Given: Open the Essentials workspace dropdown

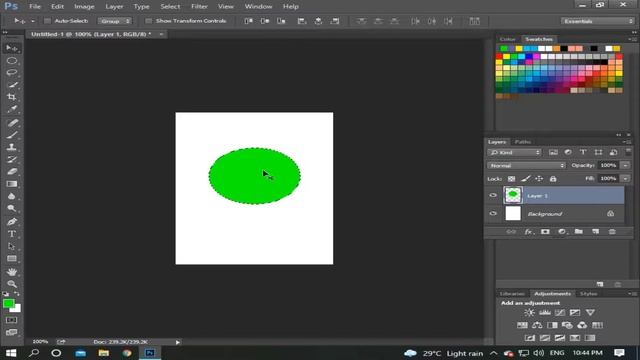Looking at the screenshot, I should tap(597, 21).
